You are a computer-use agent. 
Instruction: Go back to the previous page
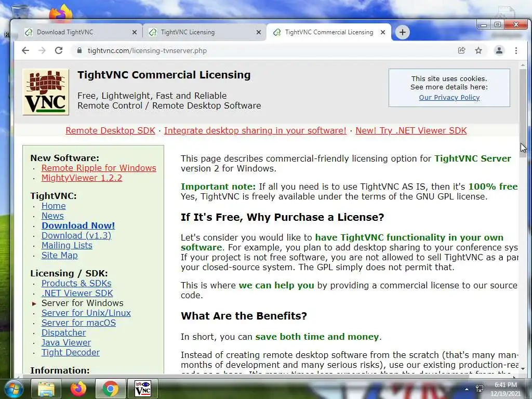[25, 50]
